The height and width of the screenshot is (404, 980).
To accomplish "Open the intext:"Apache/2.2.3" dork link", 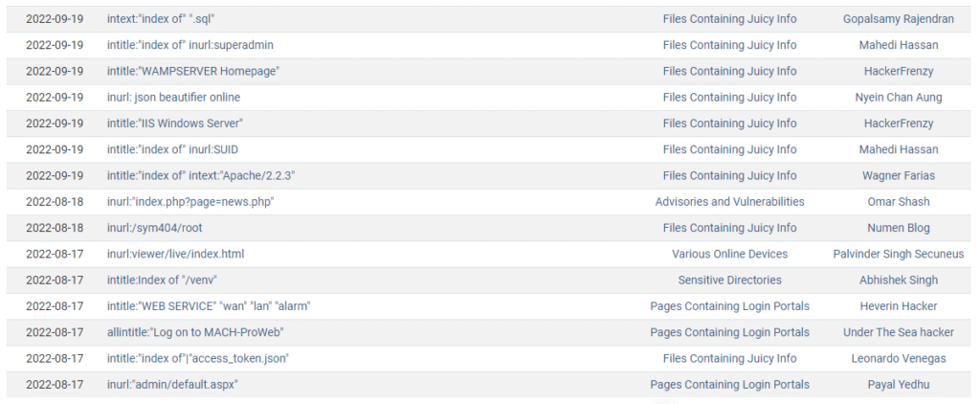I will coord(200,175).
